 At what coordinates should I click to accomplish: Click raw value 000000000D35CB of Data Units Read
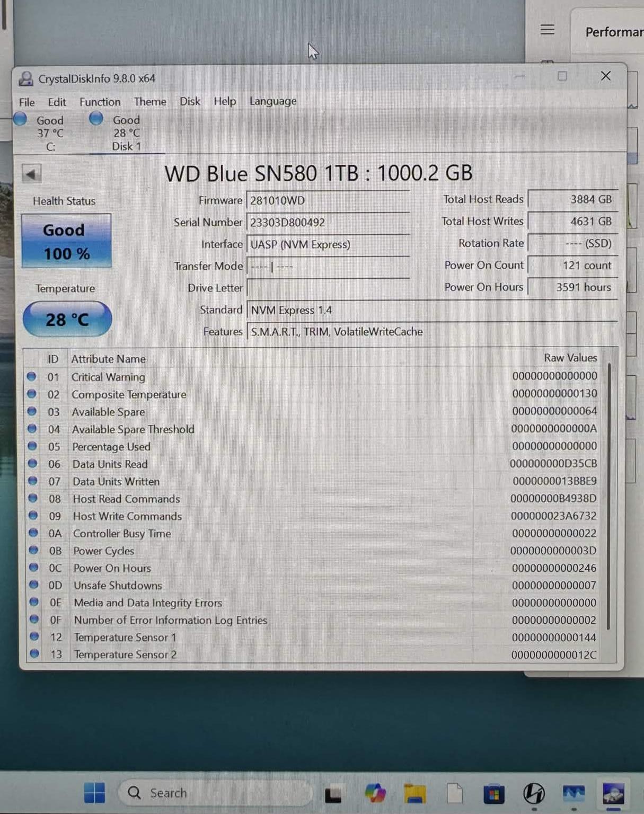553,463
